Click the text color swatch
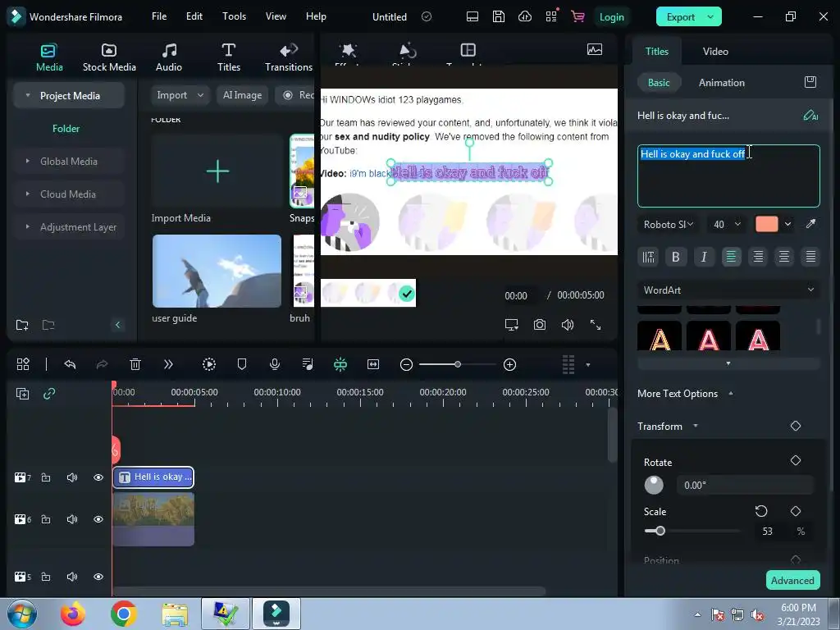Screen dimensions: 840x630 tap(767, 224)
